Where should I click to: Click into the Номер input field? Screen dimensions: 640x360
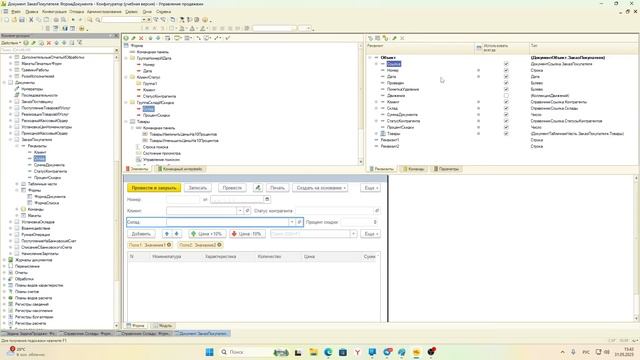click(x=183, y=199)
